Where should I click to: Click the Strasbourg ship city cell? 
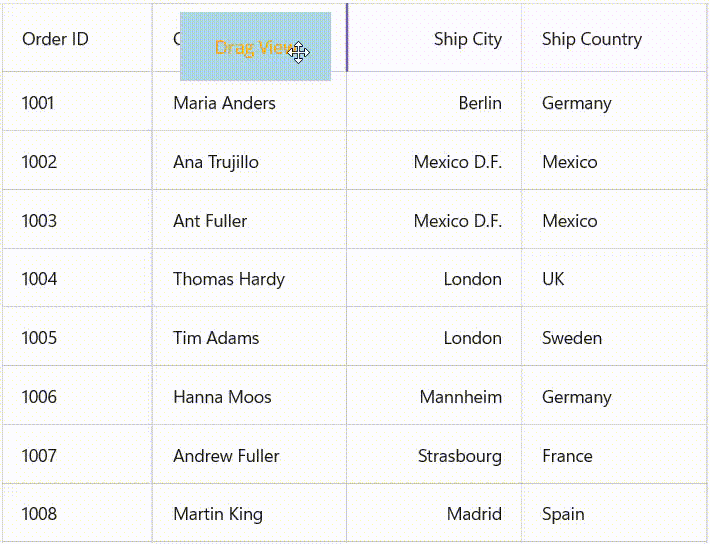[459, 456]
